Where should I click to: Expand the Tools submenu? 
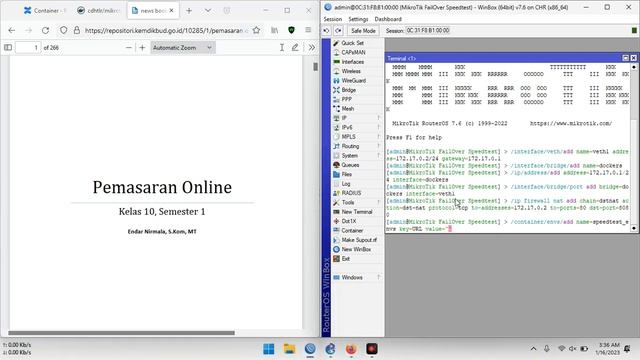click(x=357, y=202)
